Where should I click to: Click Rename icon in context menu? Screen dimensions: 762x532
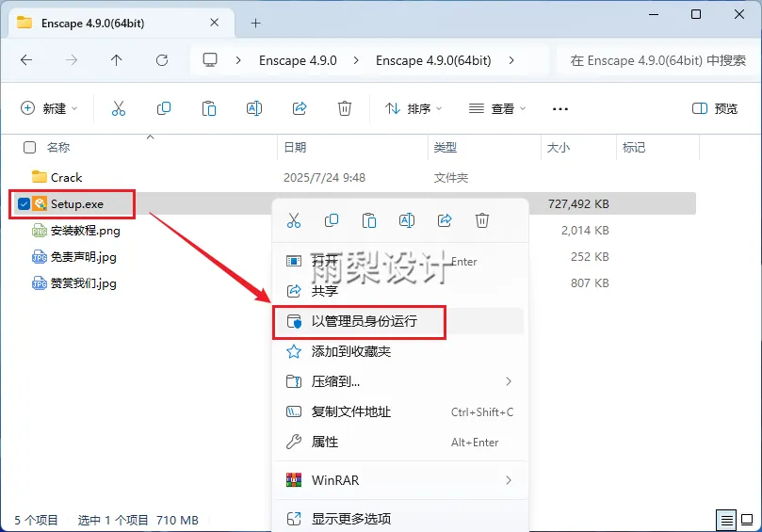pos(407,220)
